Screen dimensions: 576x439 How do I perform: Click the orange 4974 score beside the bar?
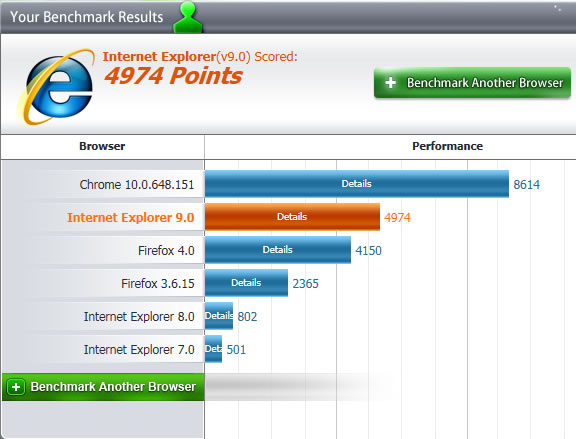[x=397, y=217]
